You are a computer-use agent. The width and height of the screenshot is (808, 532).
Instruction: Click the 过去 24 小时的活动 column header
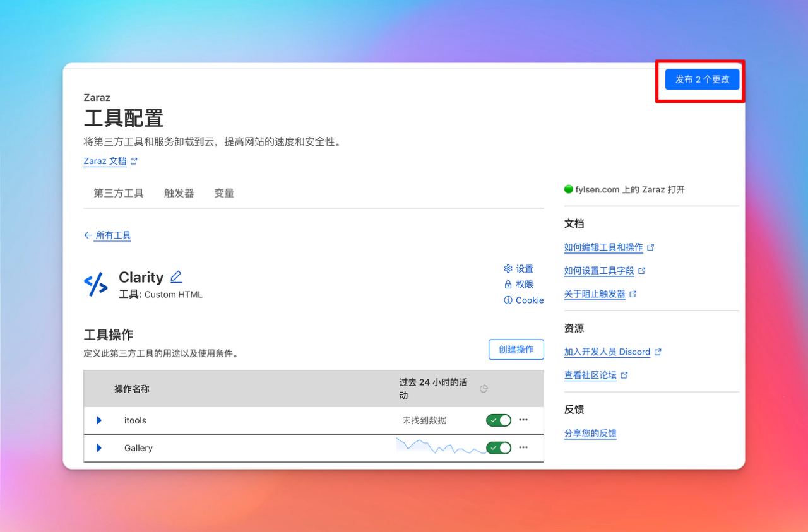433,389
